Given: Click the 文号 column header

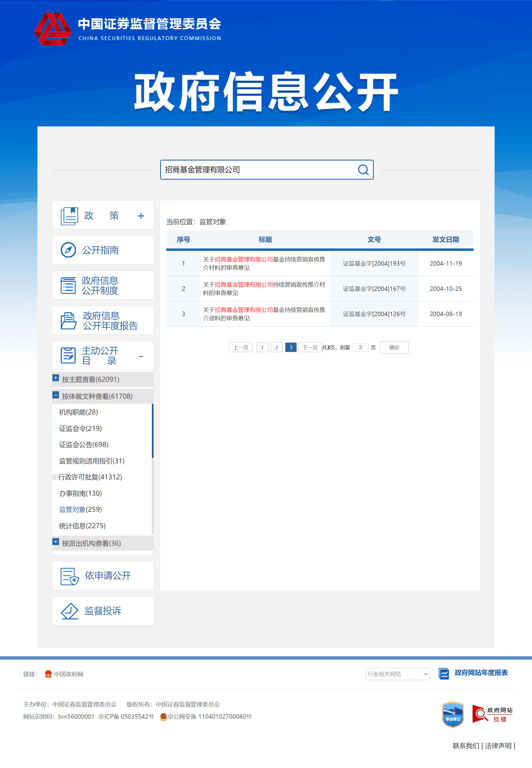Looking at the screenshot, I should [374, 240].
